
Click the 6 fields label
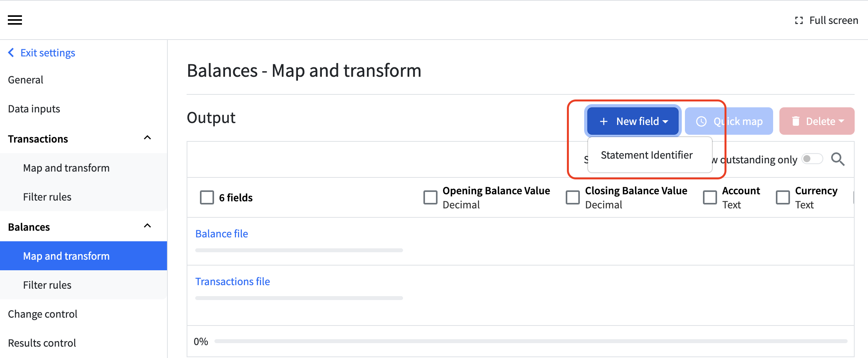point(236,198)
